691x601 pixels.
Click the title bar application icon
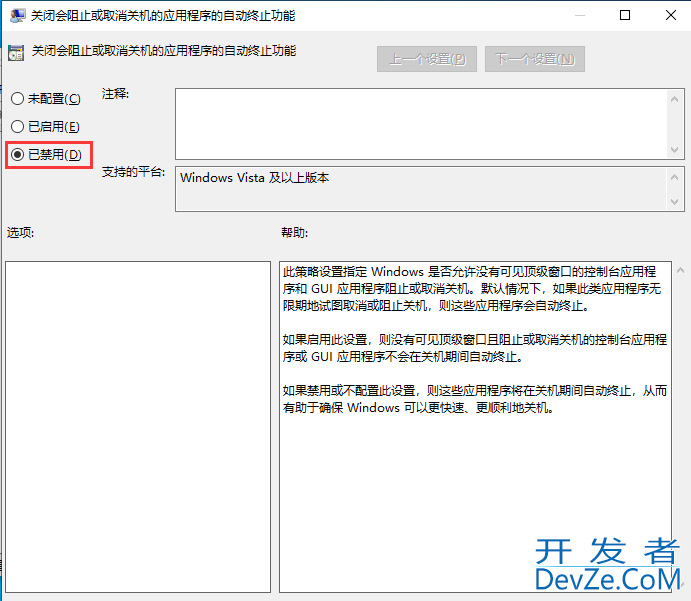[18, 16]
